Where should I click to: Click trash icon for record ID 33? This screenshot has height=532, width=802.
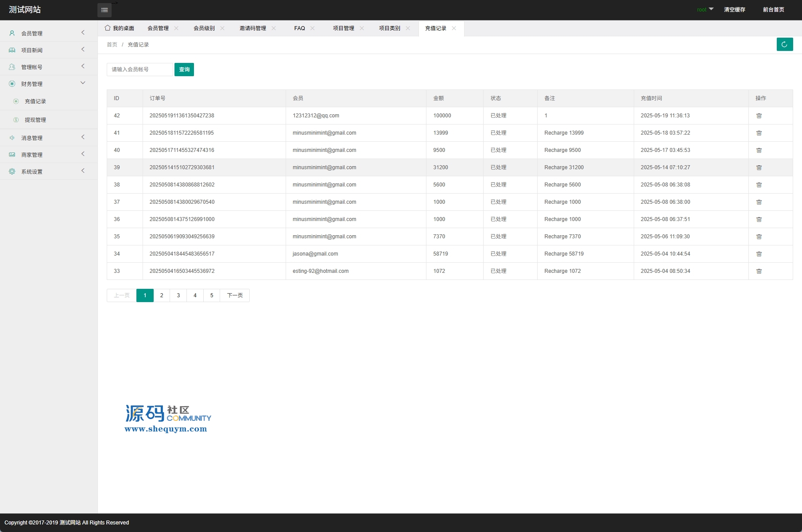[759, 271]
